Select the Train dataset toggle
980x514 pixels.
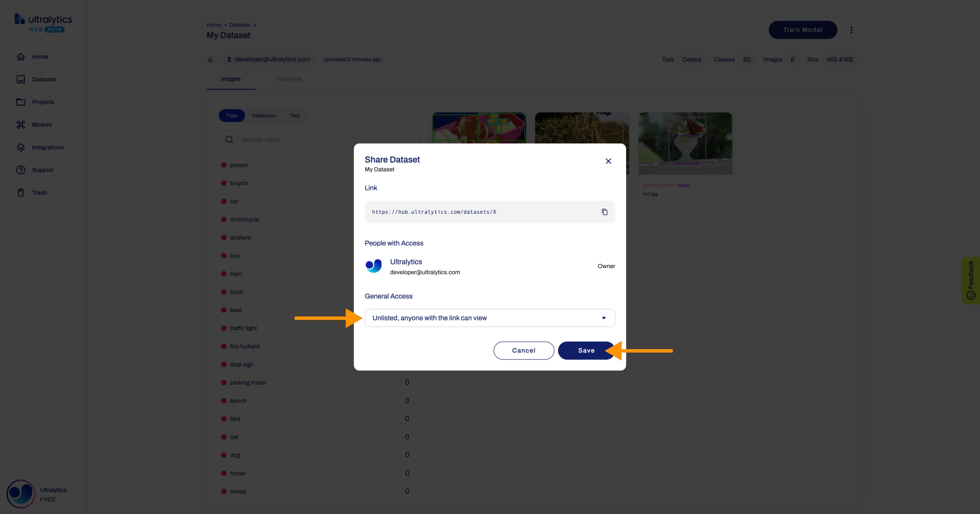coord(232,116)
